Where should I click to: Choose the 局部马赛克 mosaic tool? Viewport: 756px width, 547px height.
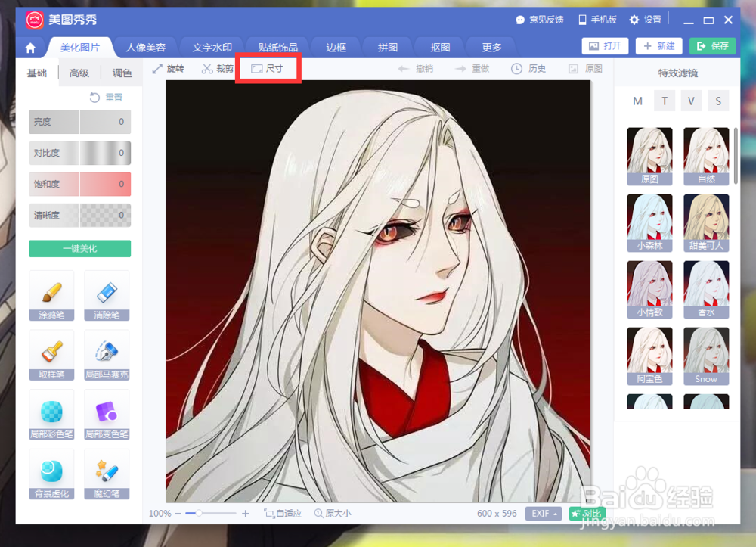pos(107,355)
